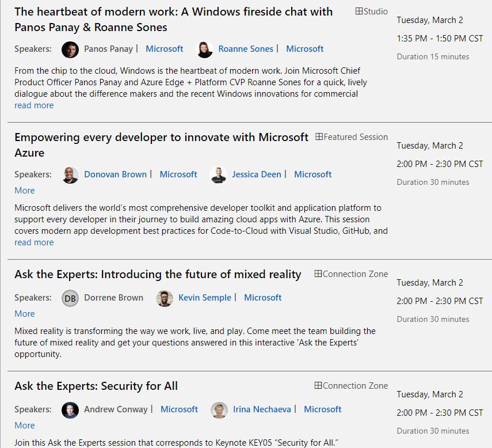Screen dimensions: 492x448
Task: Show More speakers for Security for All
Action: (x=25, y=426)
